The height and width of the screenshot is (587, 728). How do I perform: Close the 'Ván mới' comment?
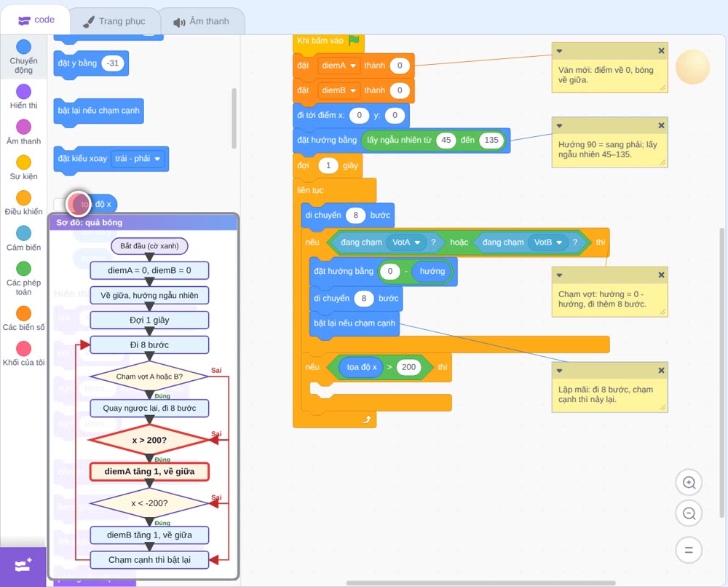click(x=661, y=51)
